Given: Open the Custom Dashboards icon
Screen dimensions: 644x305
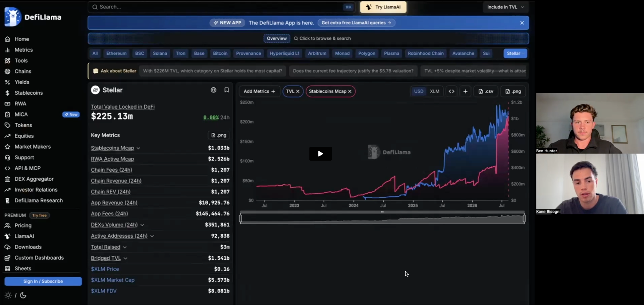Looking at the screenshot, I should (x=8, y=258).
